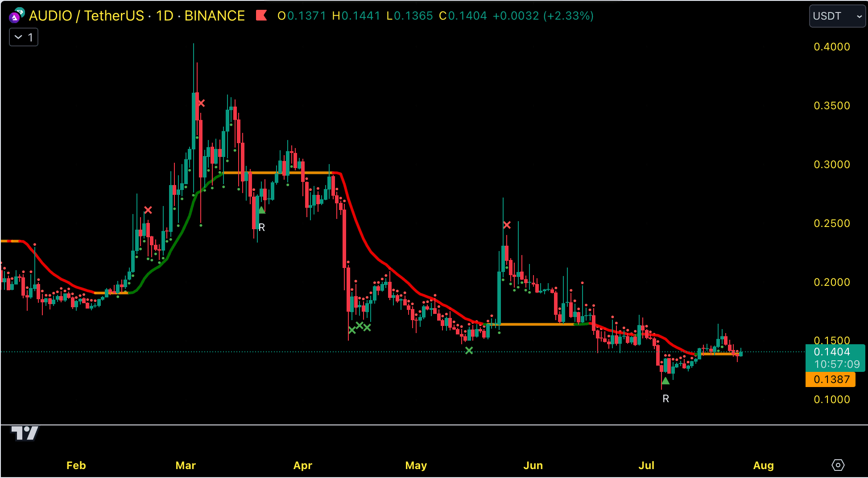The width and height of the screenshot is (868, 478).
Task: Click the 10:57:09 countdown timer label
Action: click(837, 364)
